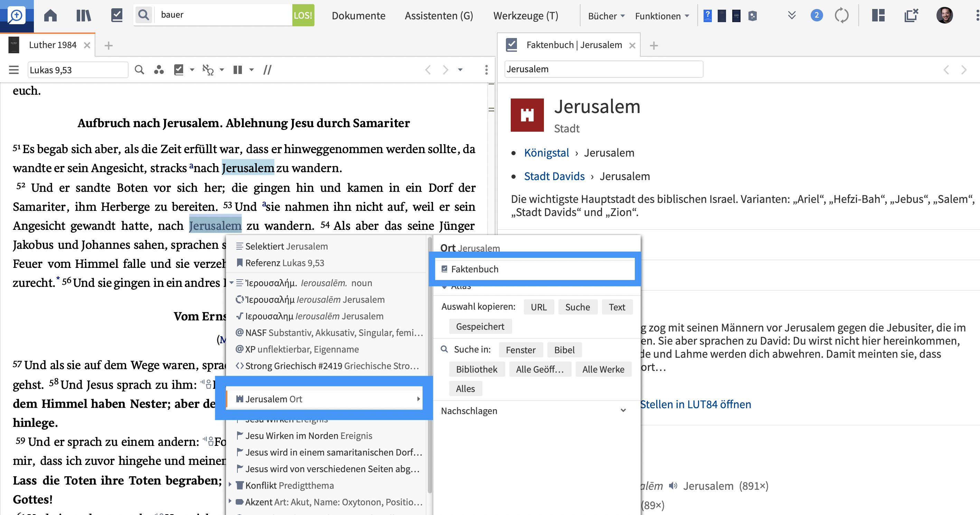Search in Bibel

tap(564, 350)
